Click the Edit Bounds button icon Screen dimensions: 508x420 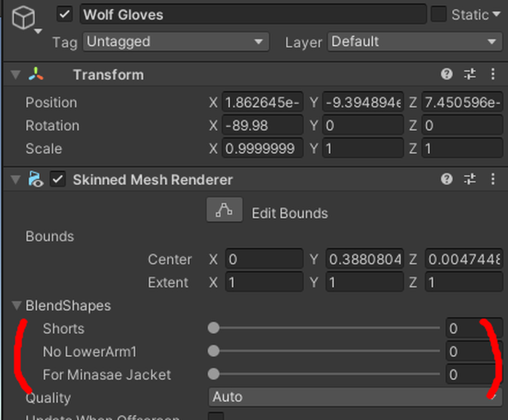point(225,210)
